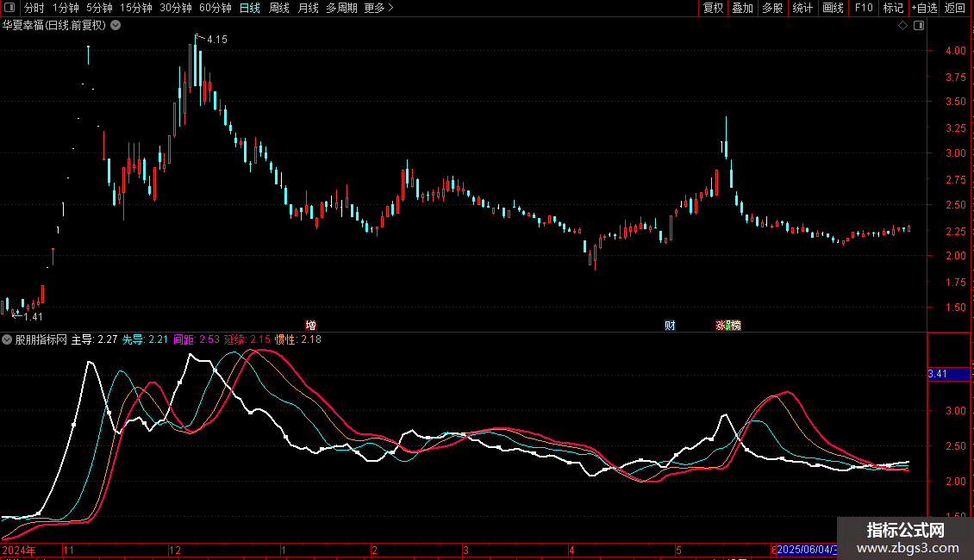974x560 pixels.
Task: Switch to 5分钟 period
Action: point(99,8)
